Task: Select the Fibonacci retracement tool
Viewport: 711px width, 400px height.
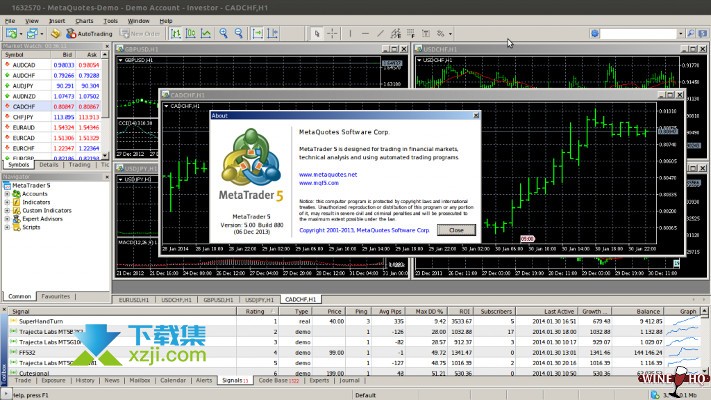Action: (x=411, y=34)
